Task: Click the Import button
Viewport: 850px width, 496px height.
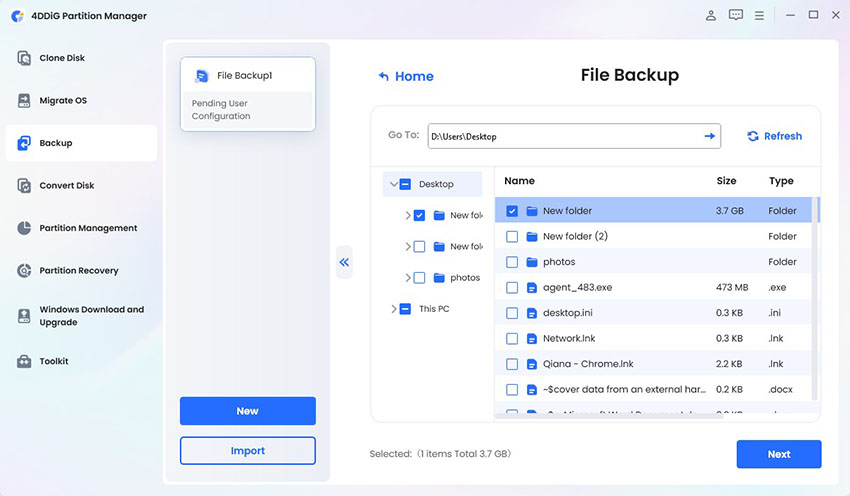Action: coord(247,451)
